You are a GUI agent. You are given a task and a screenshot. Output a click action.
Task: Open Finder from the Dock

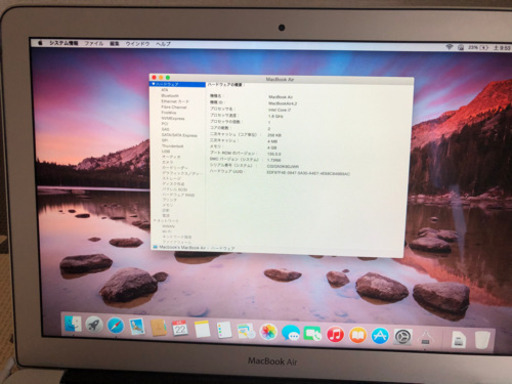(x=73, y=323)
